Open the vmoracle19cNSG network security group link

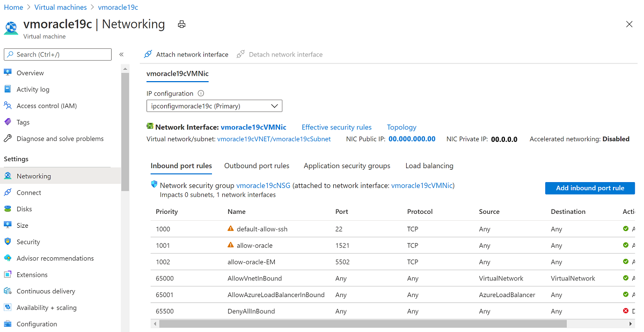pos(263,185)
